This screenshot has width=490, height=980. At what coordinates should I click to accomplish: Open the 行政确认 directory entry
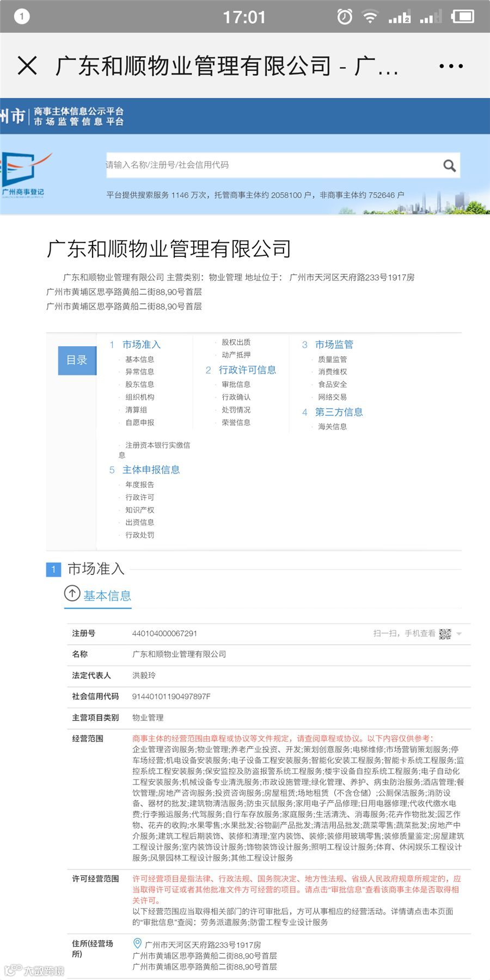click(x=236, y=397)
